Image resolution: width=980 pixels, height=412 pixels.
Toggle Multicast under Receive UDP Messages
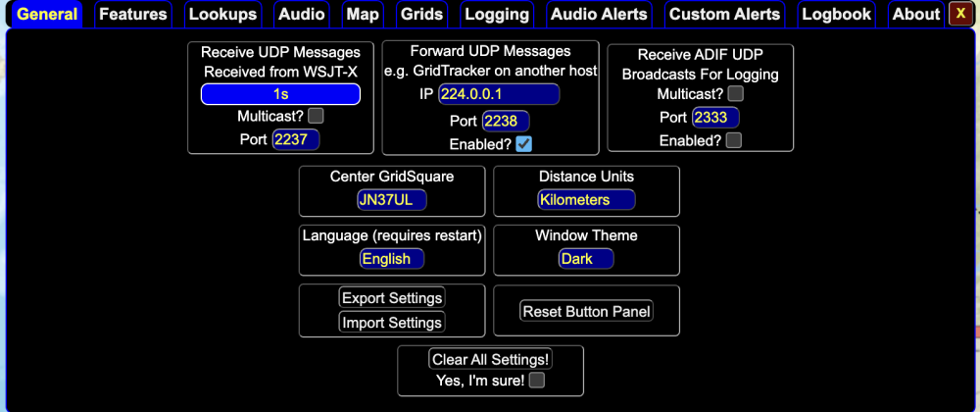click(317, 117)
